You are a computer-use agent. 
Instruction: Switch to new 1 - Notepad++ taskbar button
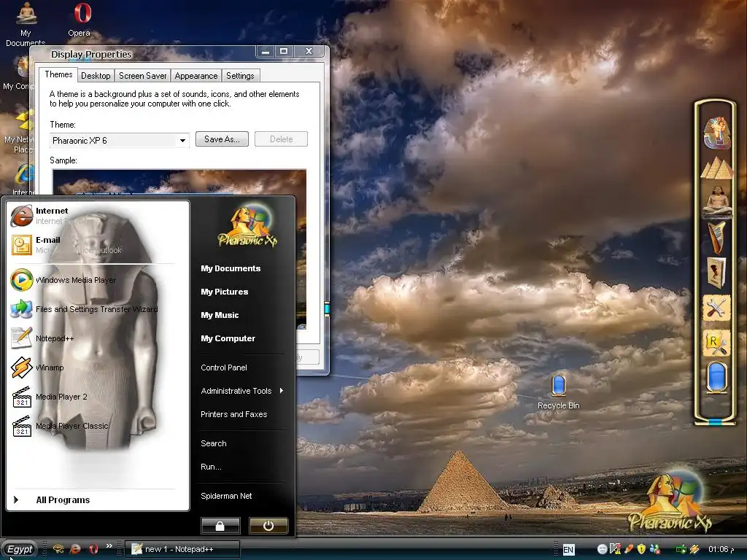pos(182,549)
